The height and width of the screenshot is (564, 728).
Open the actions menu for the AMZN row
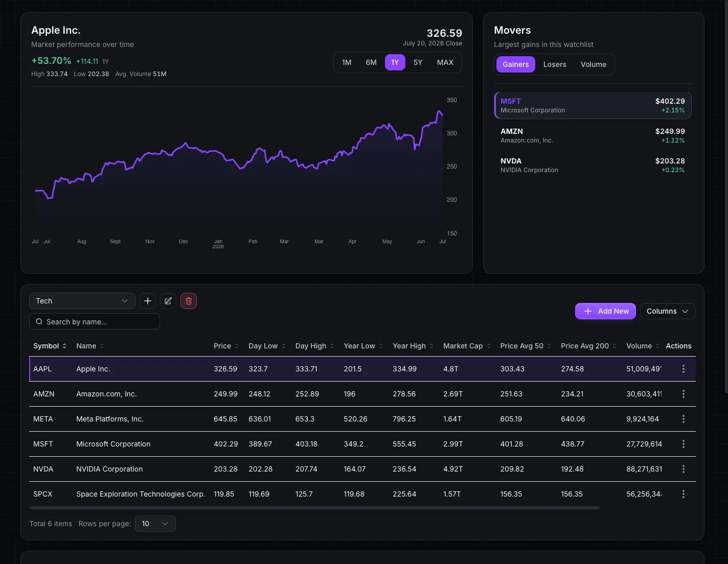pyautogui.click(x=684, y=394)
